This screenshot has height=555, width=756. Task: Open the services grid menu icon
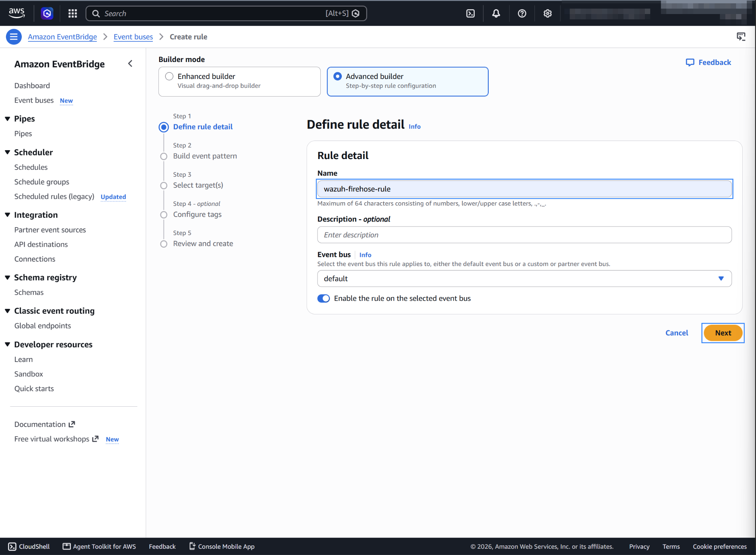pyautogui.click(x=72, y=14)
